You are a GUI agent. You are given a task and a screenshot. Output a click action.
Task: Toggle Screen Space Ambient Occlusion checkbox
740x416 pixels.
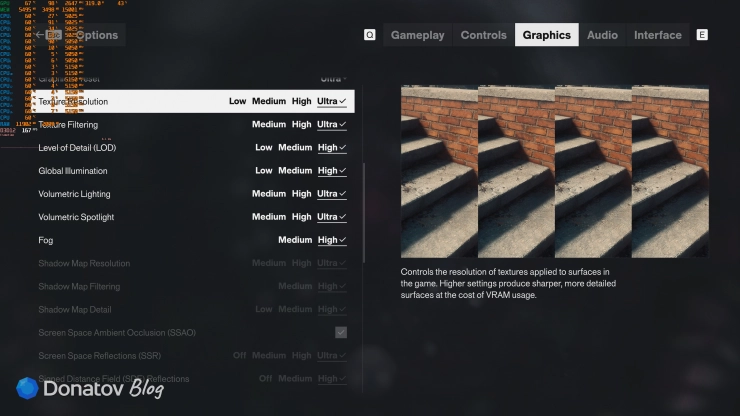point(341,332)
